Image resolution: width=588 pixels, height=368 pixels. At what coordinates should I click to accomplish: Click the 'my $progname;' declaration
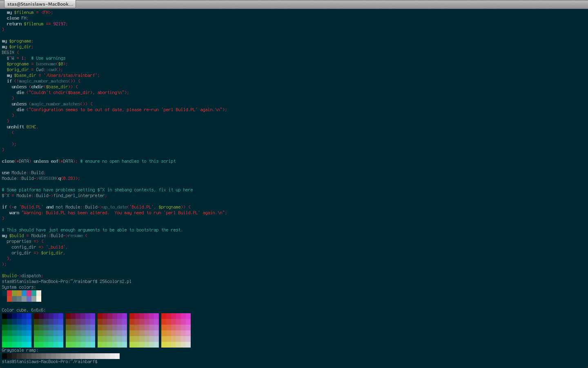coord(18,41)
